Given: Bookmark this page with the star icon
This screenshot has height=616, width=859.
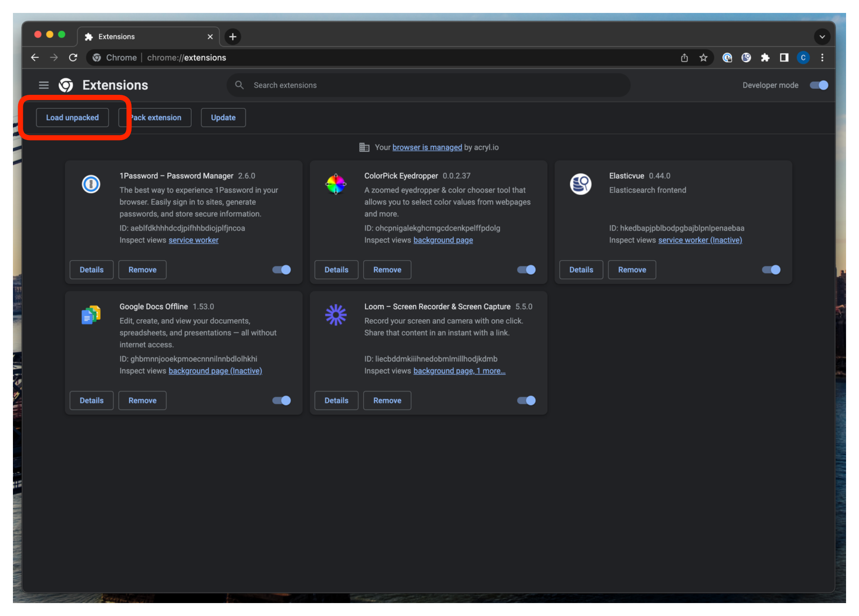Looking at the screenshot, I should [703, 57].
